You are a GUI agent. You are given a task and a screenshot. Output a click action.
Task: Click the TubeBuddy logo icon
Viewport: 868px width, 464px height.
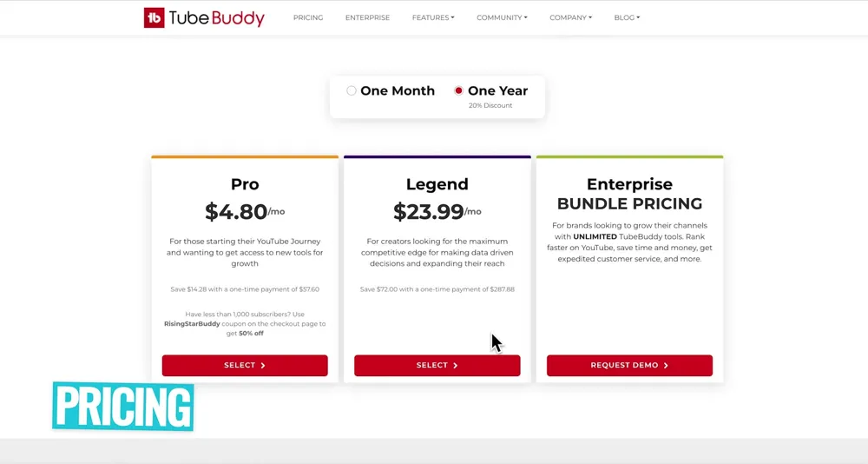(x=155, y=17)
